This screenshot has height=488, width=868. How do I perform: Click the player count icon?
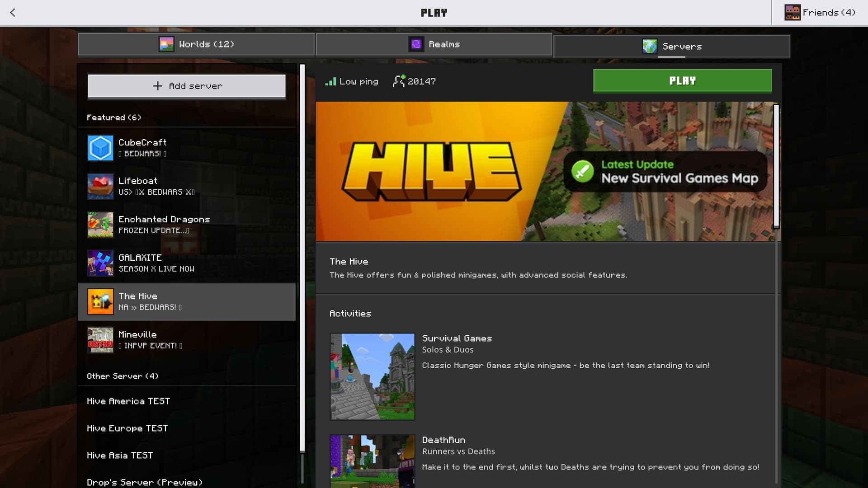click(399, 81)
